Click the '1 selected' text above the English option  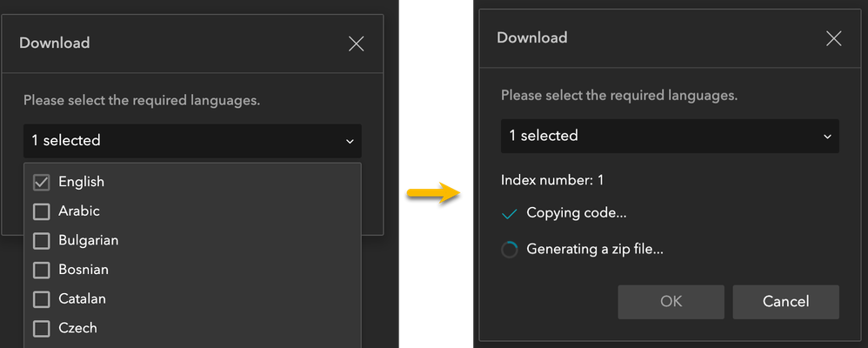(x=66, y=140)
